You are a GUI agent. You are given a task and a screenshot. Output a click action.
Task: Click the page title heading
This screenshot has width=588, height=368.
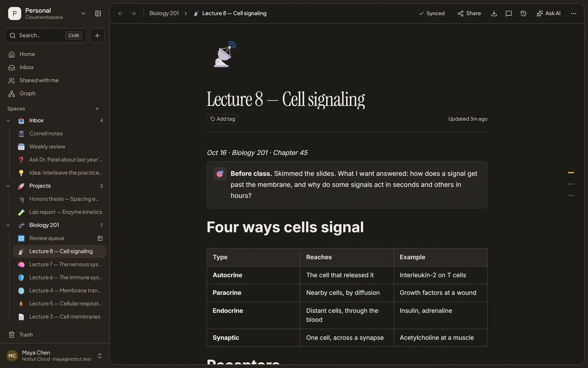click(x=286, y=99)
